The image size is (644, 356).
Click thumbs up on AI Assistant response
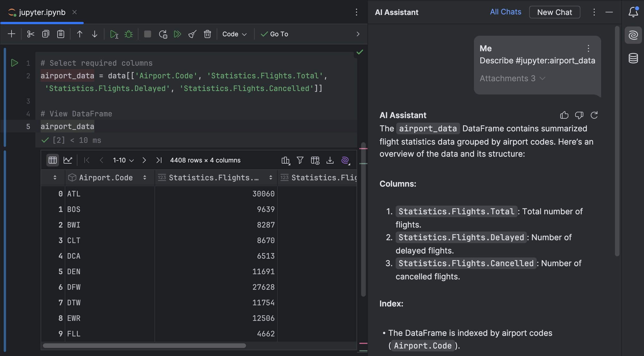pos(564,115)
